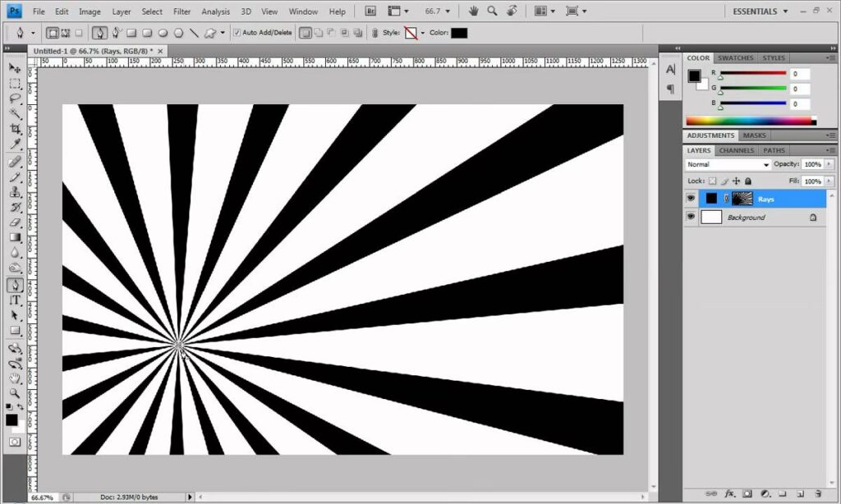The width and height of the screenshot is (841, 504).
Task: Select the Lasso tool
Action: point(15,99)
